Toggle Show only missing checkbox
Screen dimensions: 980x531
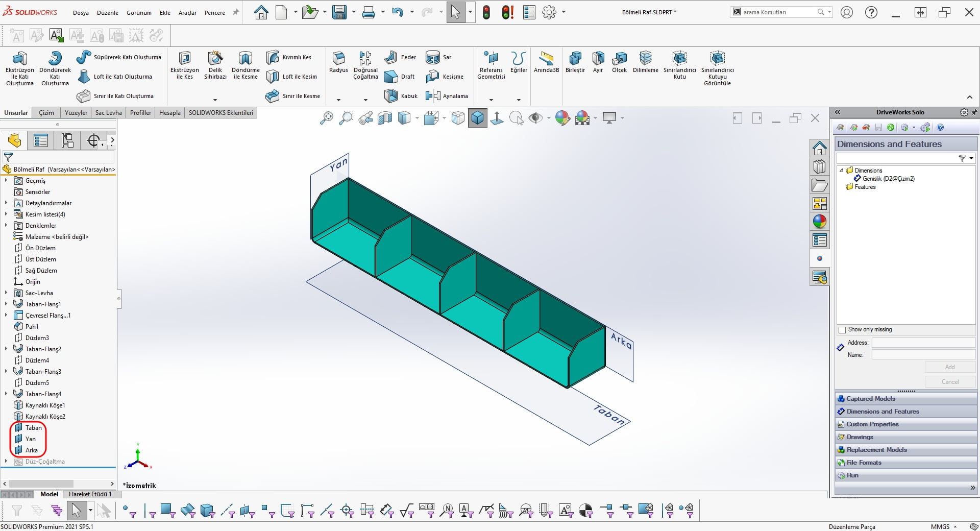(x=842, y=330)
